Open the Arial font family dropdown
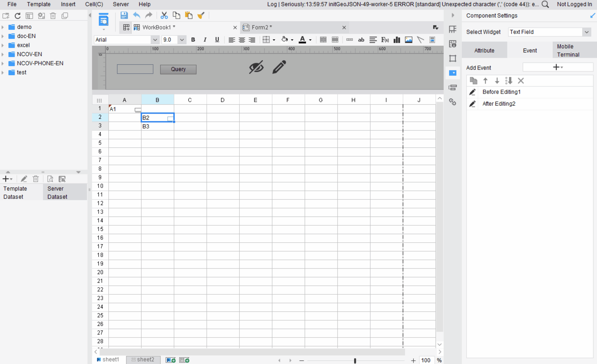The width and height of the screenshot is (597, 364). tap(155, 40)
